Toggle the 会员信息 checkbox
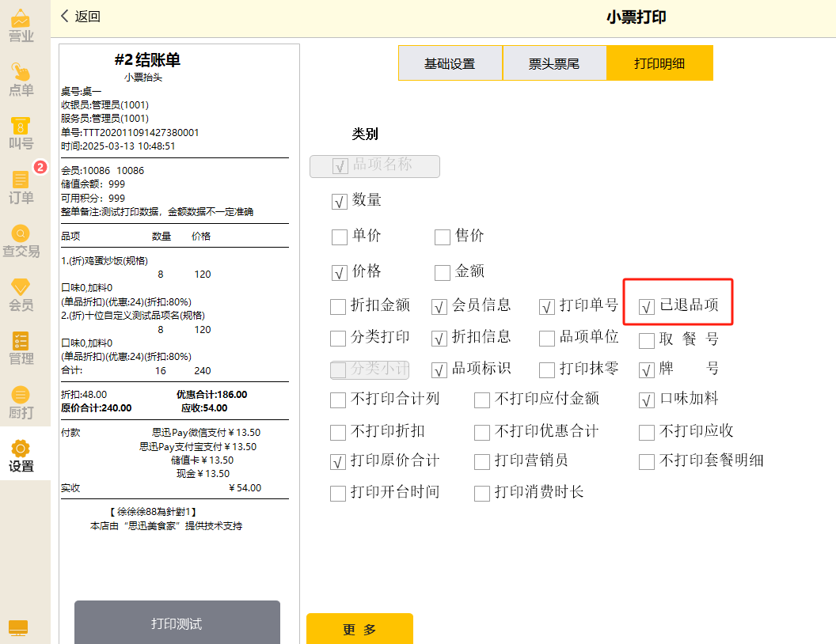This screenshot has width=836, height=644. coord(440,307)
